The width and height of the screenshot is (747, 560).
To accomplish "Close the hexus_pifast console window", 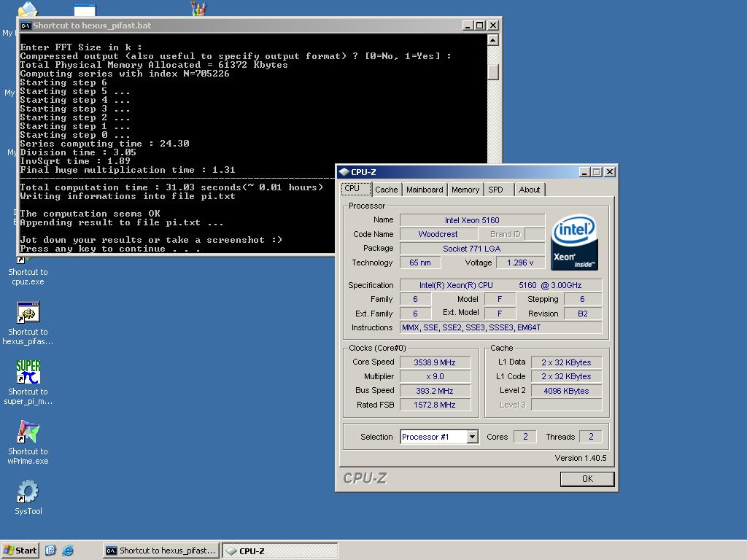I will click(x=494, y=26).
